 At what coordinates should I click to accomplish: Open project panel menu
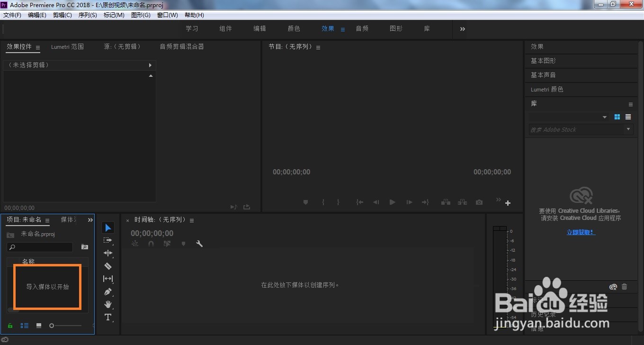[47, 220]
